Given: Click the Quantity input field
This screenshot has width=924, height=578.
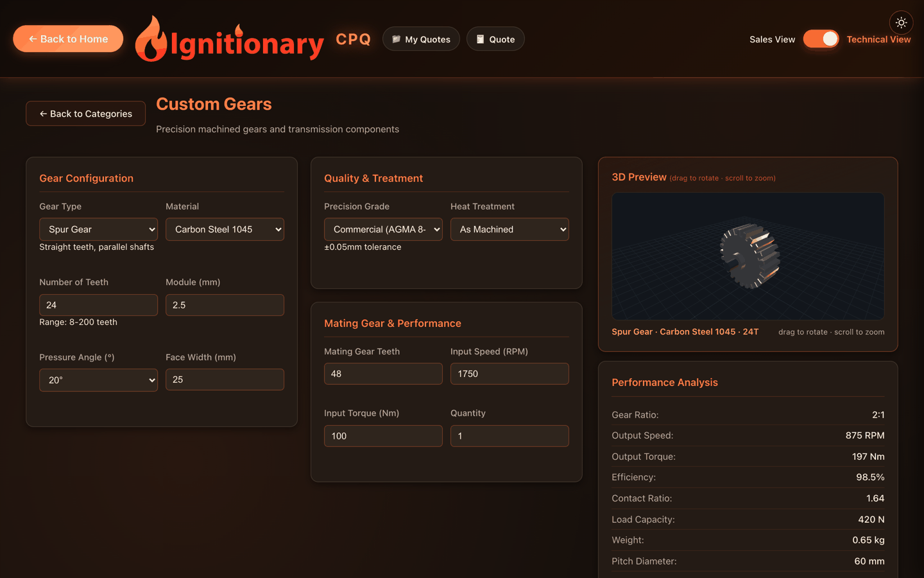Looking at the screenshot, I should point(509,436).
